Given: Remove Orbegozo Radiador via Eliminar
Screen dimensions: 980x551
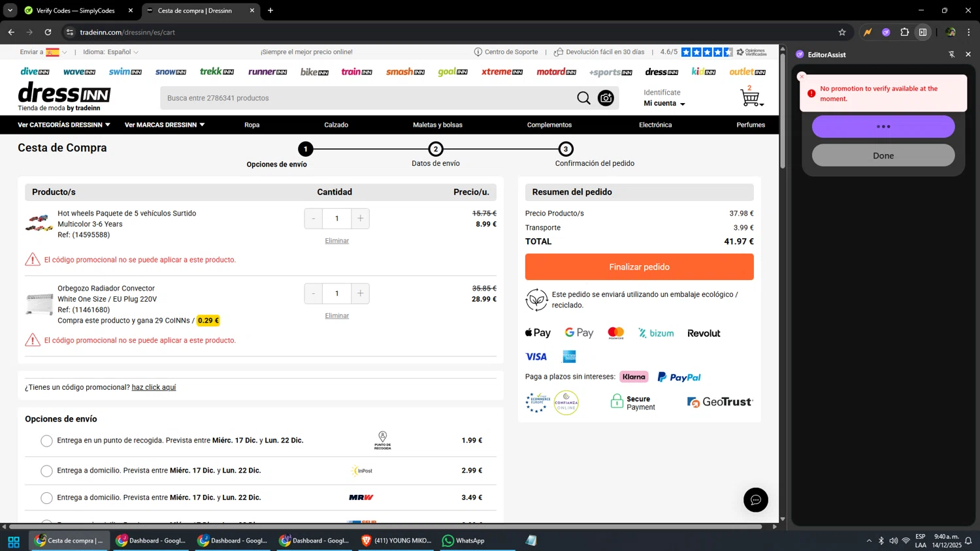Looking at the screenshot, I should [337, 316].
